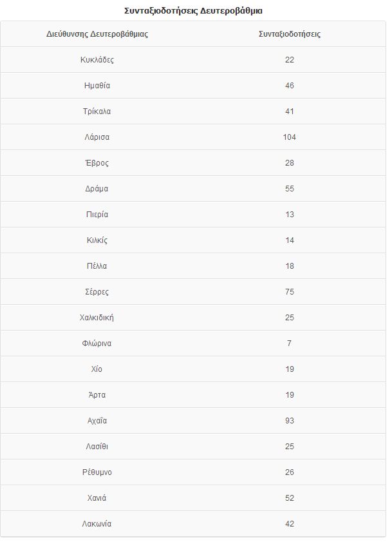Click the Σέρρες row label
Image resolution: width=392 pixels, height=542 pixels.
[98, 292]
